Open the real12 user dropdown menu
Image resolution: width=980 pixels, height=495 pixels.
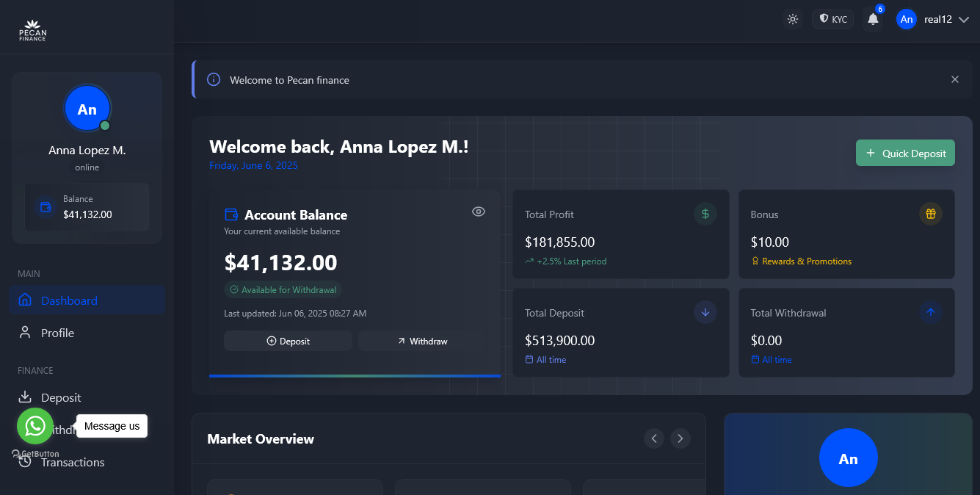tap(933, 20)
